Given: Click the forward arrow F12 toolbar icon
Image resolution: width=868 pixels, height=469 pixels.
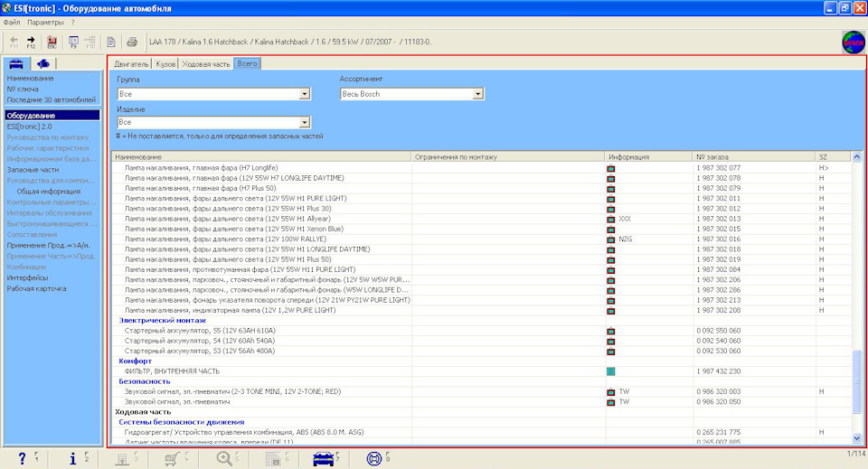Looking at the screenshot, I should 31,42.
